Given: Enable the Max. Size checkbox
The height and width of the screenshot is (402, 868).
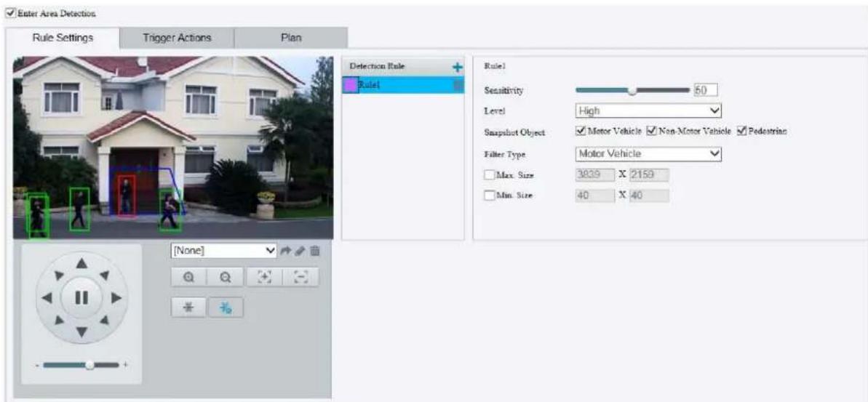Looking at the screenshot, I should (x=489, y=174).
